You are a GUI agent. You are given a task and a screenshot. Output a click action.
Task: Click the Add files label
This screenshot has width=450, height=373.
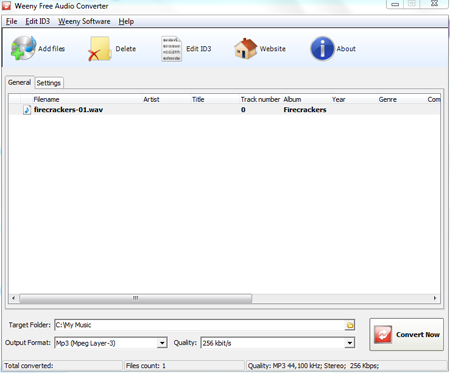(x=52, y=49)
